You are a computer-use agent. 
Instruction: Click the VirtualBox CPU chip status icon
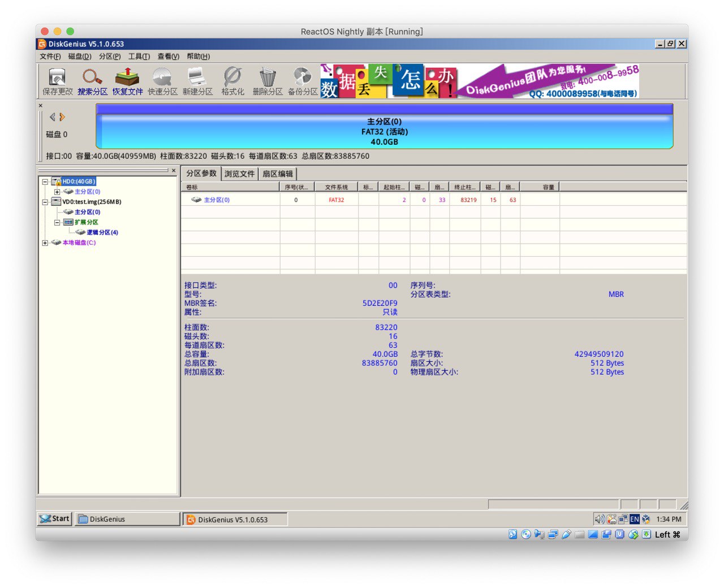coord(620,534)
